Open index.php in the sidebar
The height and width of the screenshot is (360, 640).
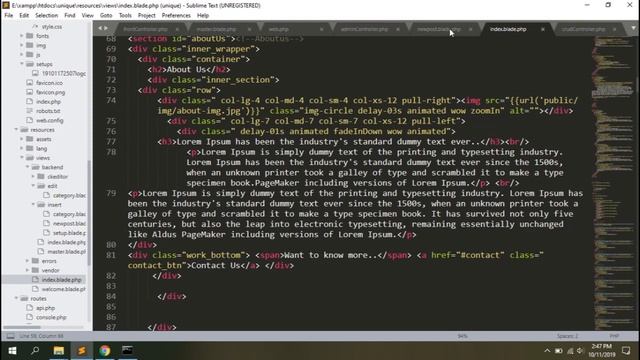point(48,102)
